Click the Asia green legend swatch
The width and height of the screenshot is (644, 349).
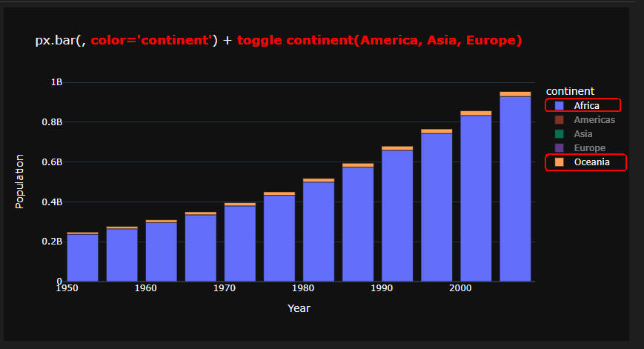coord(559,134)
